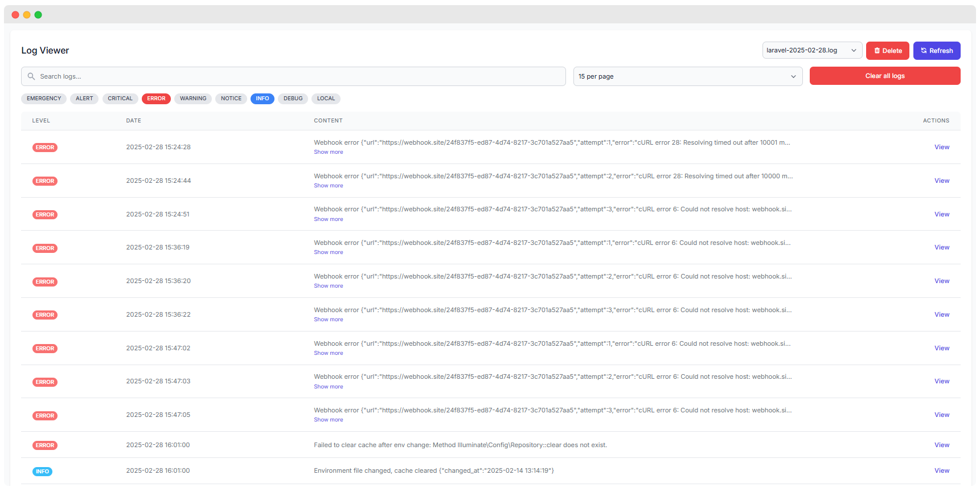Toggle the NOTICE level filter
The height and width of the screenshot is (491, 980).
click(231, 99)
